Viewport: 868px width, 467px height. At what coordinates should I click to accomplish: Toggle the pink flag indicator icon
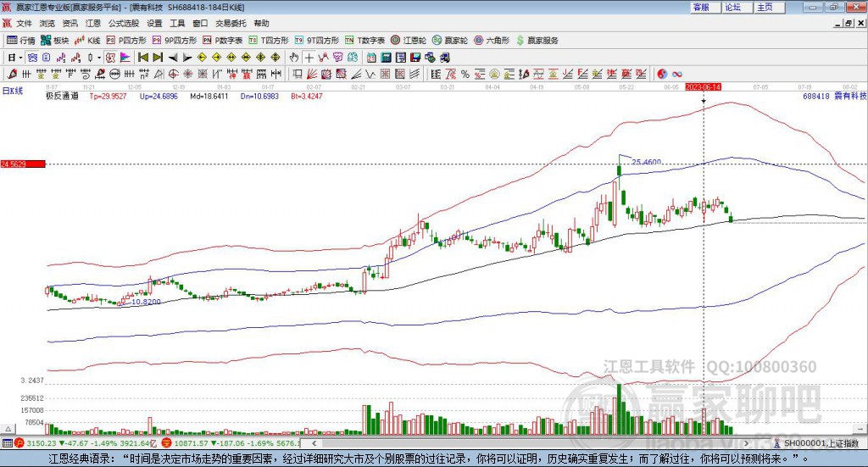point(125,58)
